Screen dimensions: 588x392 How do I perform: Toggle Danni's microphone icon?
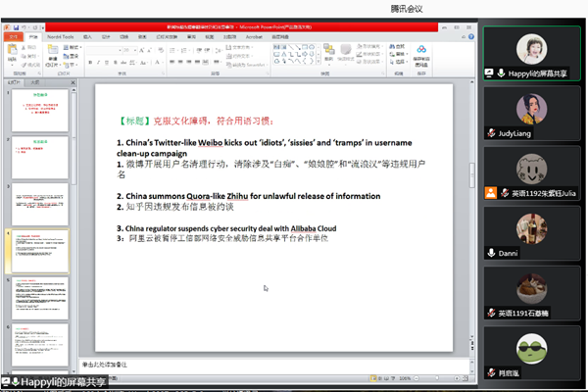491,253
